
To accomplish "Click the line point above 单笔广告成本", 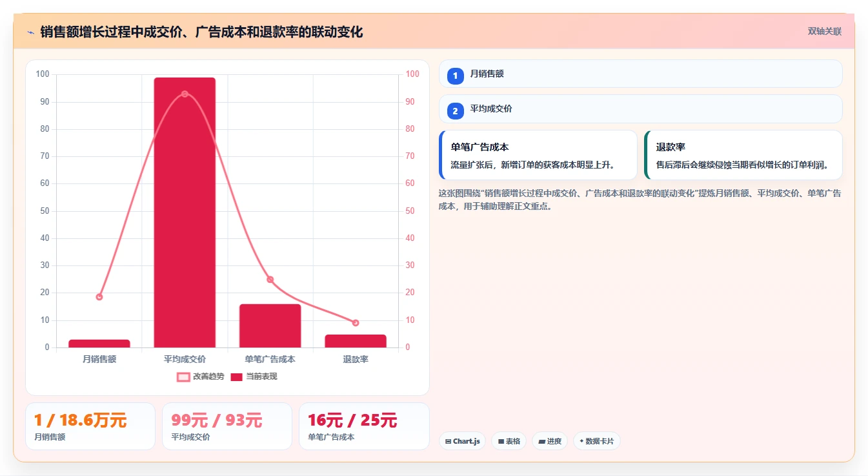I will [270, 280].
